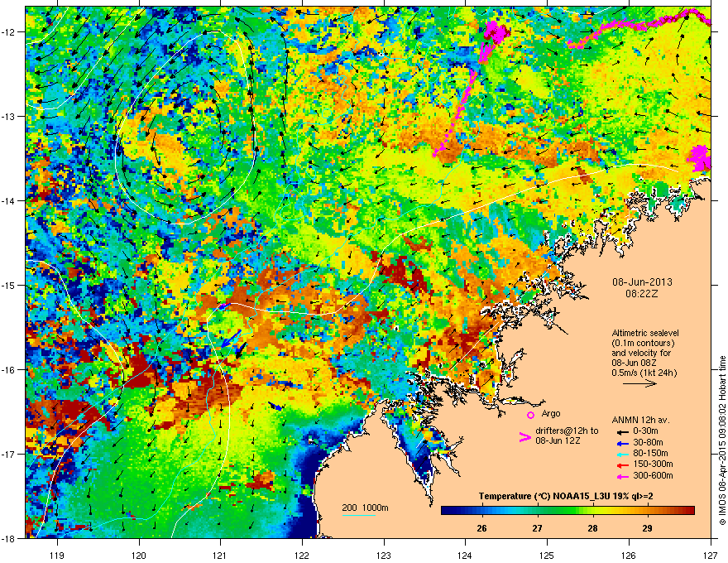Screen dimensions: 728x563
Task: Click the 'Argo' legend label
Action: (551, 413)
